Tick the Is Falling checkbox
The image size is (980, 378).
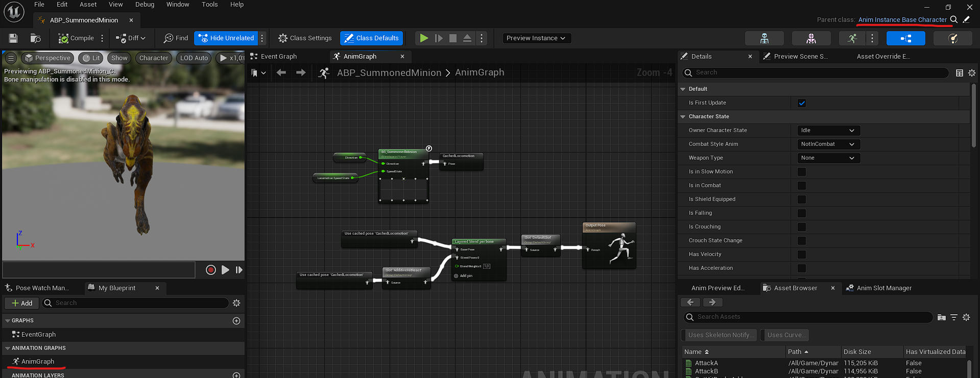(x=802, y=213)
